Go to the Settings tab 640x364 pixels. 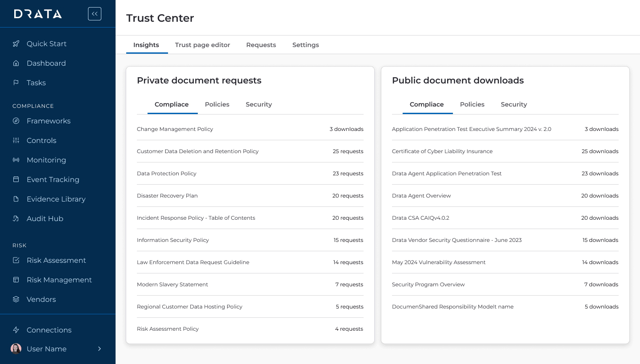click(305, 45)
